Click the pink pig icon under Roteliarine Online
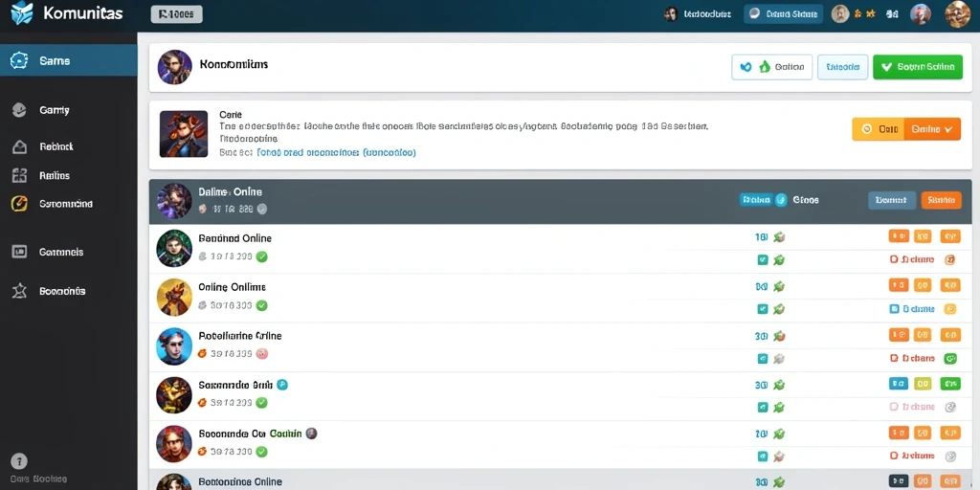Viewport: 980px width, 490px height. [262, 354]
